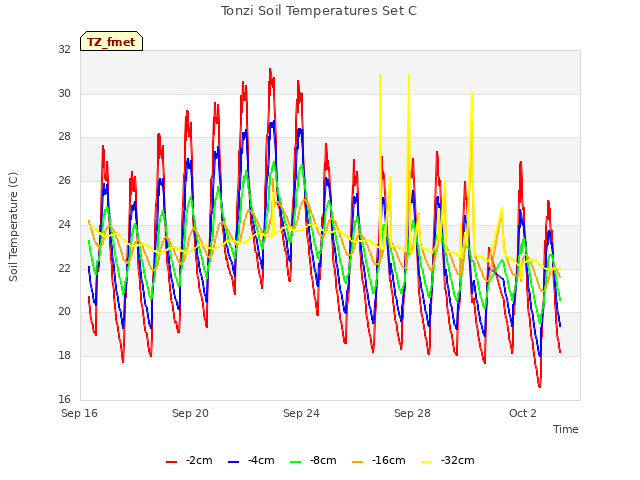
Task: Click the y-axis value 20
Action: click(64, 312)
